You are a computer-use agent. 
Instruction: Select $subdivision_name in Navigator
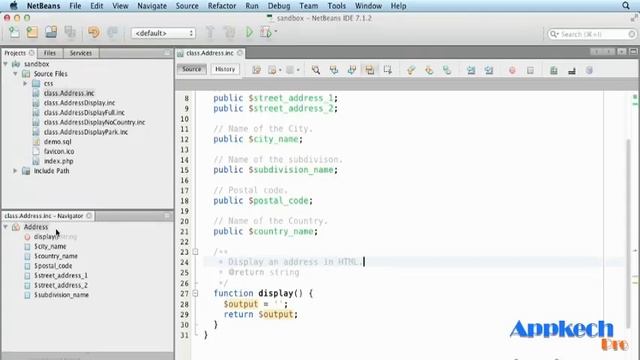tap(61, 295)
